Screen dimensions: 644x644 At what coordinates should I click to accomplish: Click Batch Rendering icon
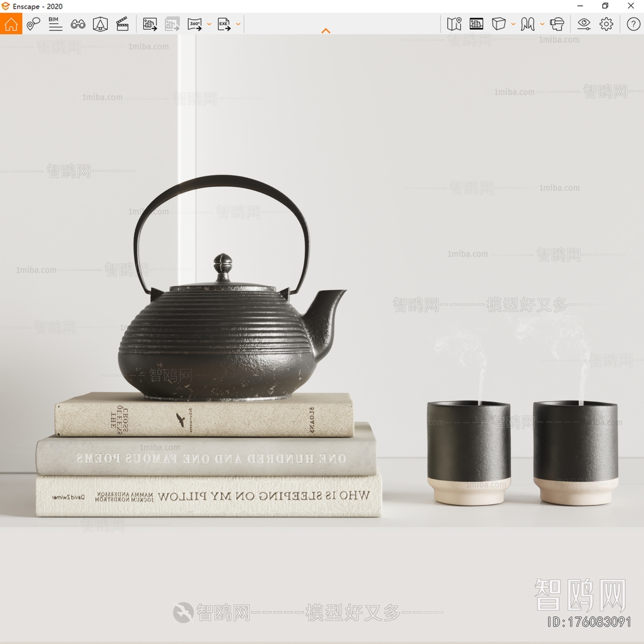(172, 24)
